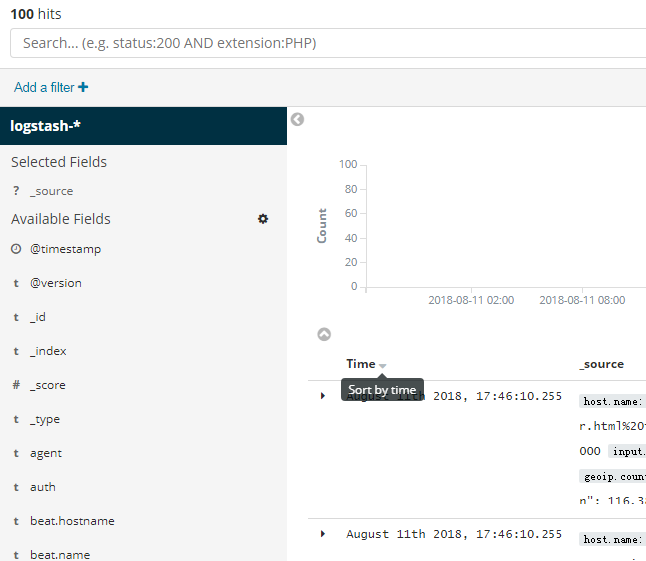Click the Time column header
Screen dimensions: 646x561
click(x=360, y=364)
